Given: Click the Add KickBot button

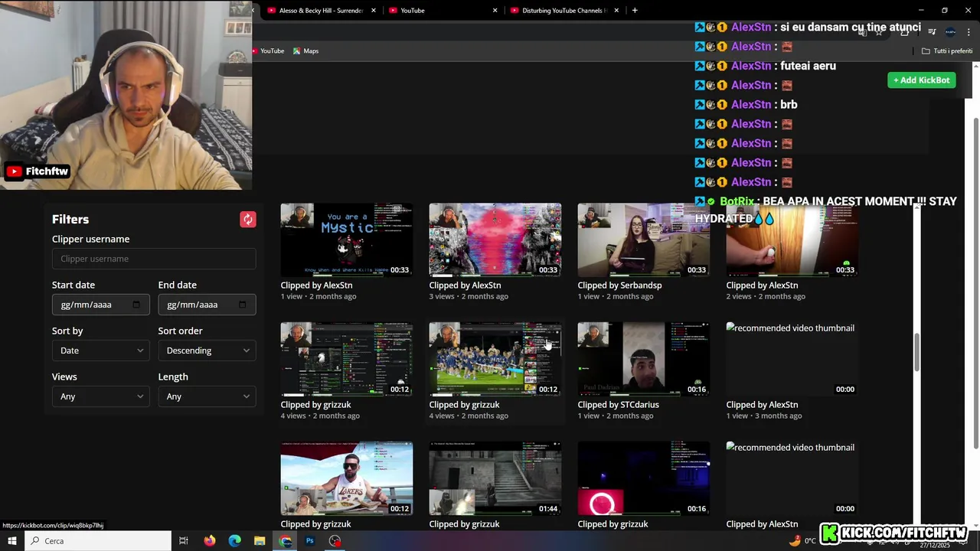Looking at the screenshot, I should [x=922, y=80].
